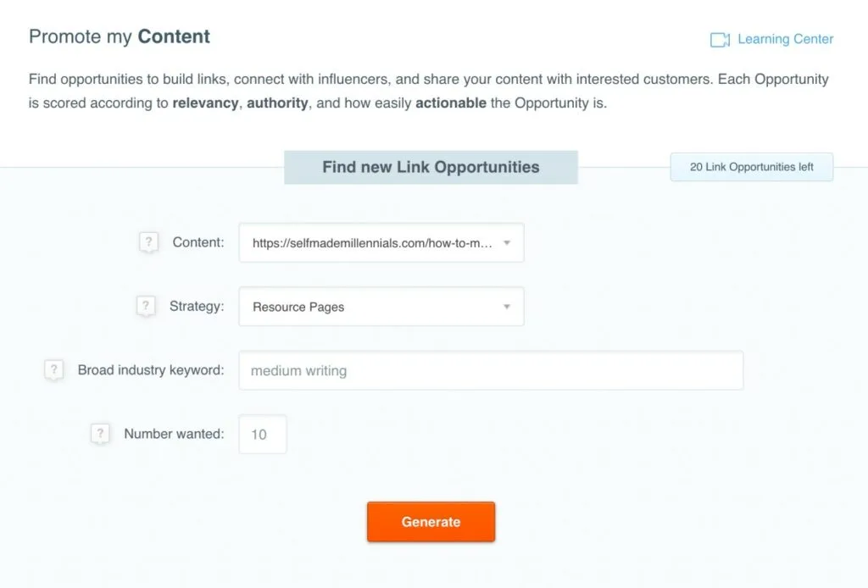
Task: Click the medium writing keyword text
Action: (x=300, y=370)
